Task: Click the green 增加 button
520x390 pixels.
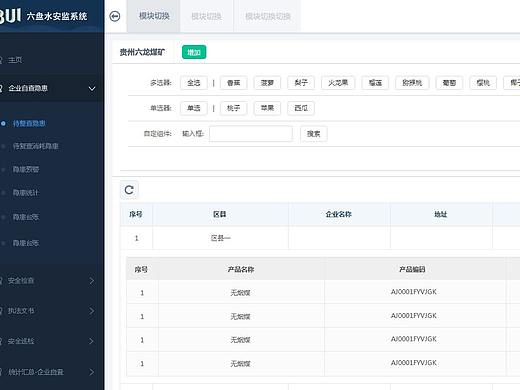Action: point(194,52)
